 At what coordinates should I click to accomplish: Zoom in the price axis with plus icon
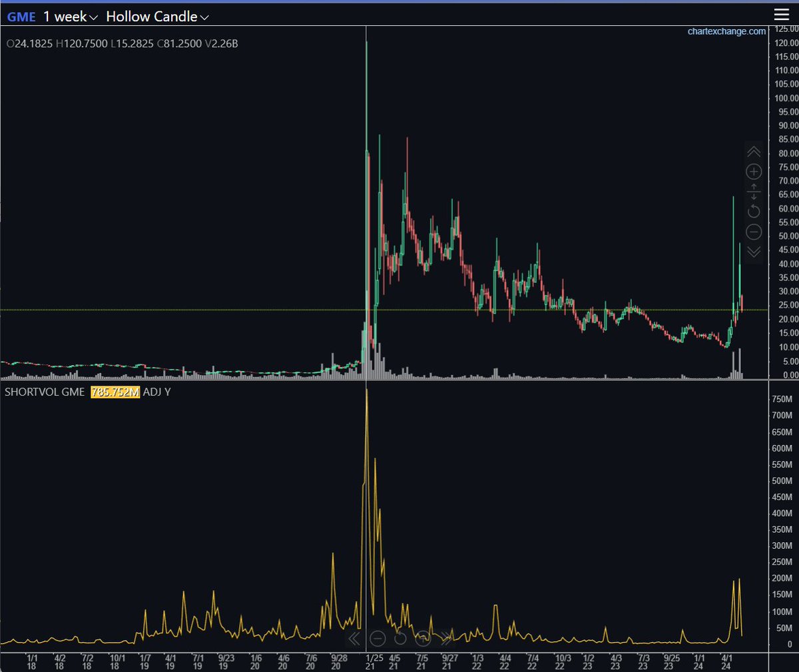pos(754,171)
